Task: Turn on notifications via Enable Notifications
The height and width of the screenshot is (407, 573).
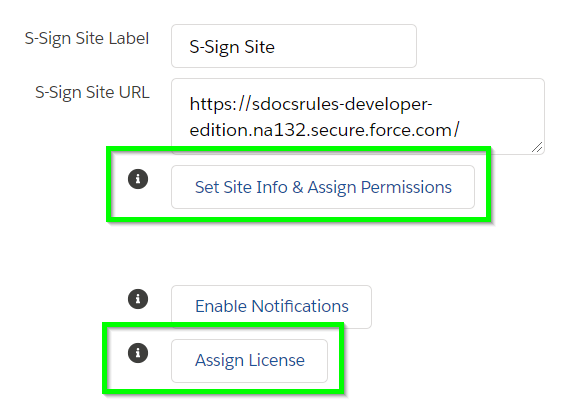Action: [x=272, y=307]
